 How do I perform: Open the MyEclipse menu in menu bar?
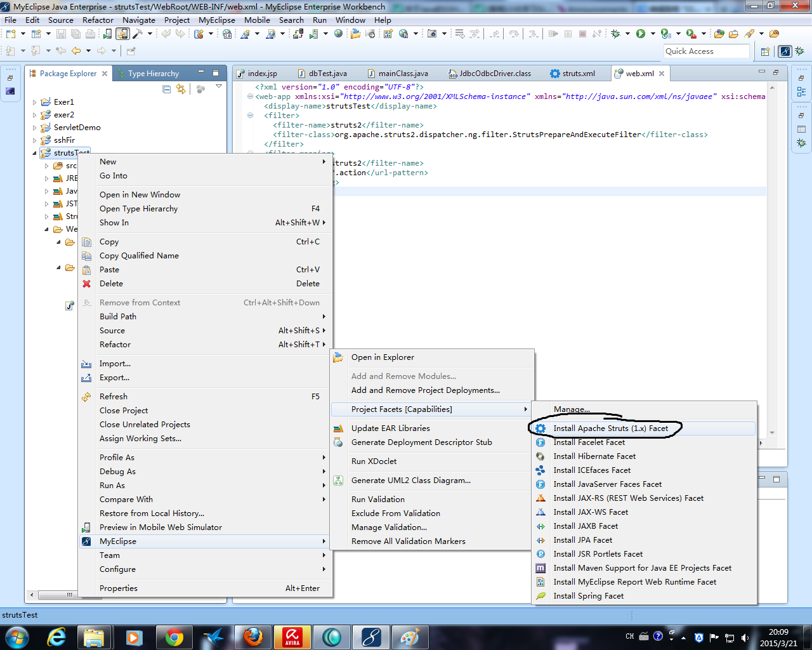[216, 20]
